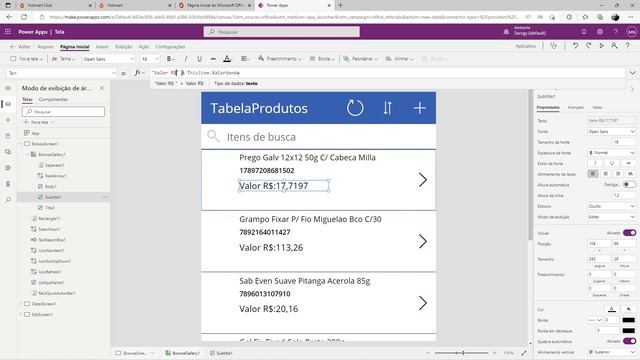Screen dimensions: 640x360
Task: Open the Ação menu
Action: click(144, 47)
